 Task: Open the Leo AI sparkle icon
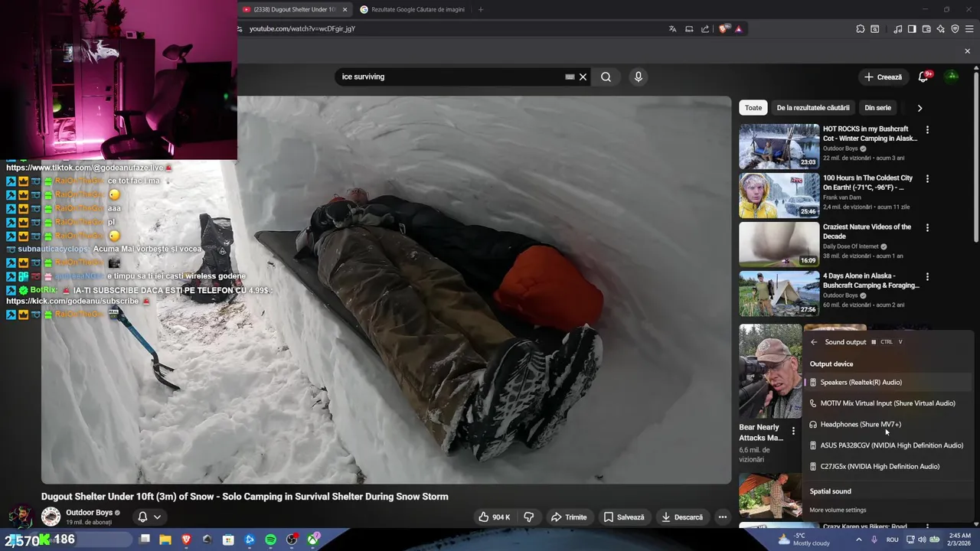pos(940,29)
